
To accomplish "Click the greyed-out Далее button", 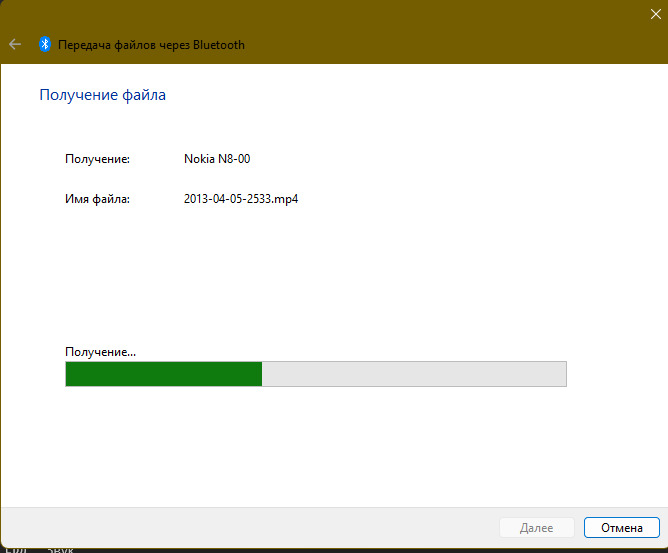I will tap(537, 527).
